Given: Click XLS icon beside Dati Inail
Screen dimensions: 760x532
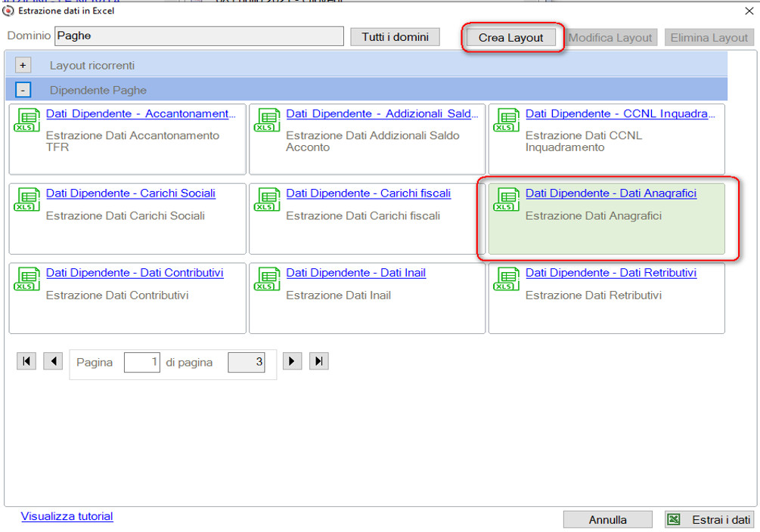Looking at the screenshot, I should pos(267,279).
